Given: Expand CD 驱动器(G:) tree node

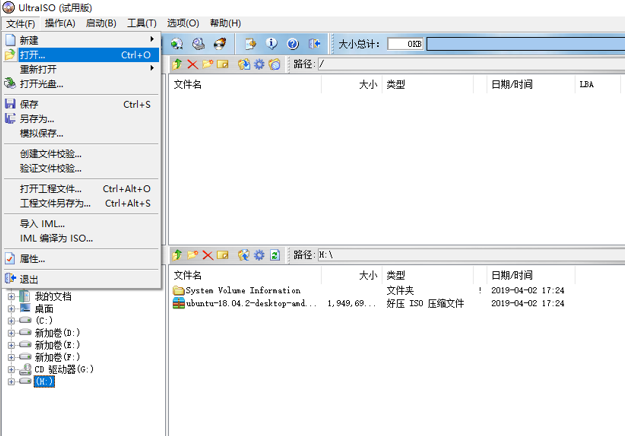Looking at the screenshot, I should tap(11, 369).
